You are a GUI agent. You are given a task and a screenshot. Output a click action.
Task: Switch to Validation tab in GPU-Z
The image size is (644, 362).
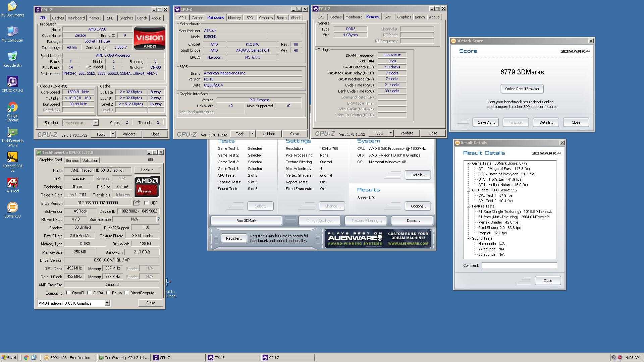click(x=90, y=161)
